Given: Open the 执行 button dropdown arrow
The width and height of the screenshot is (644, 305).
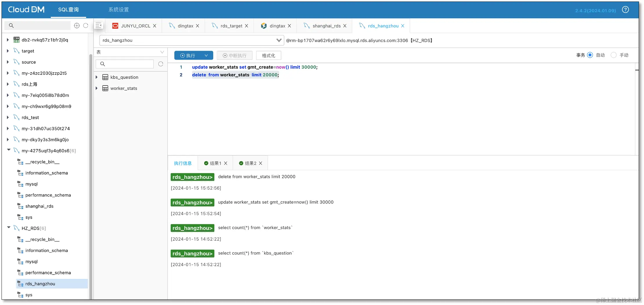Looking at the screenshot, I should tap(207, 55).
